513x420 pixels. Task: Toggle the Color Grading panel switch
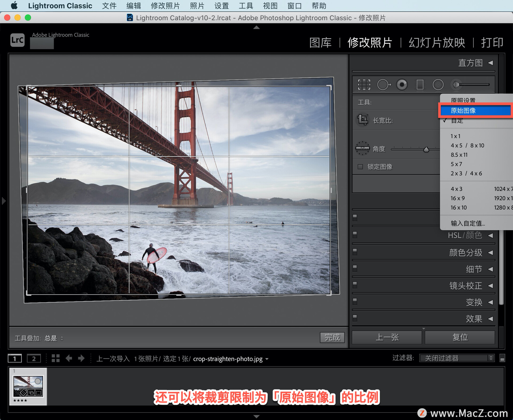pyautogui.click(x=355, y=252)
